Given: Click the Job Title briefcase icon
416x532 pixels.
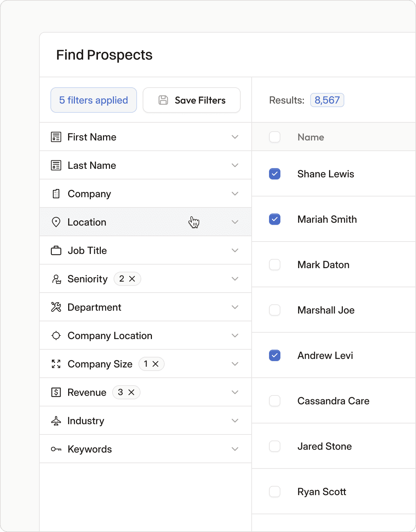Looking at the screenshot, I should (56, 251).
